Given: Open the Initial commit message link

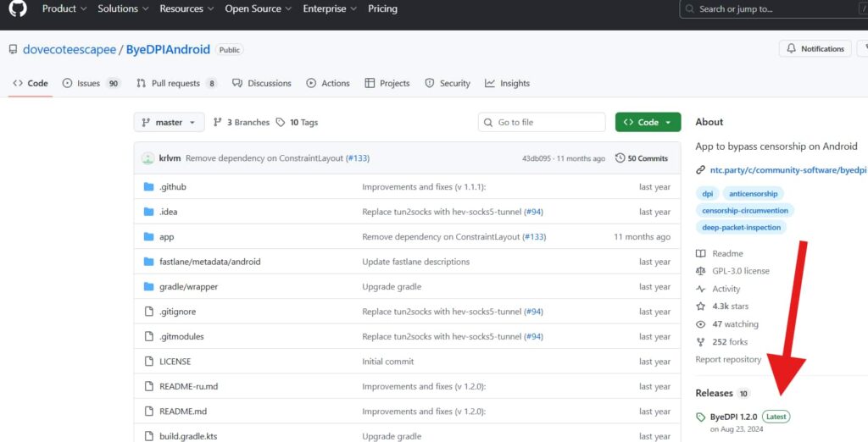Looking at the screenshot, I should click(388, 362).
